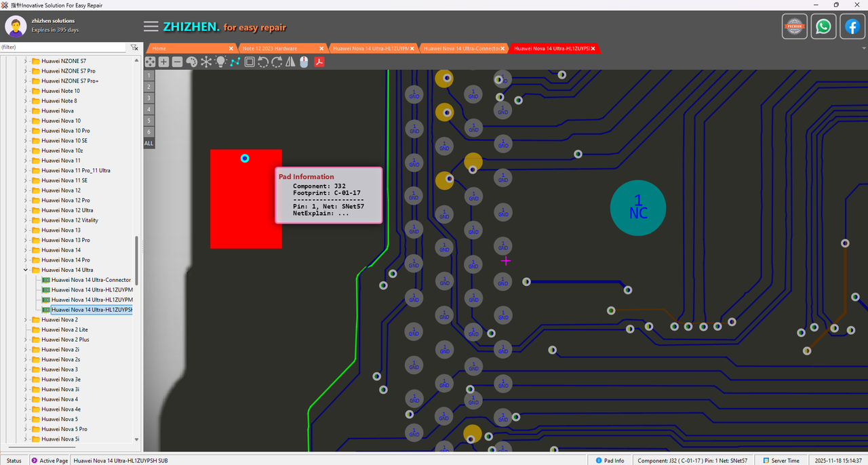Viewport: 868px width, 465px height.
Task: Select layer 4 button
Action: click(149, 110)
